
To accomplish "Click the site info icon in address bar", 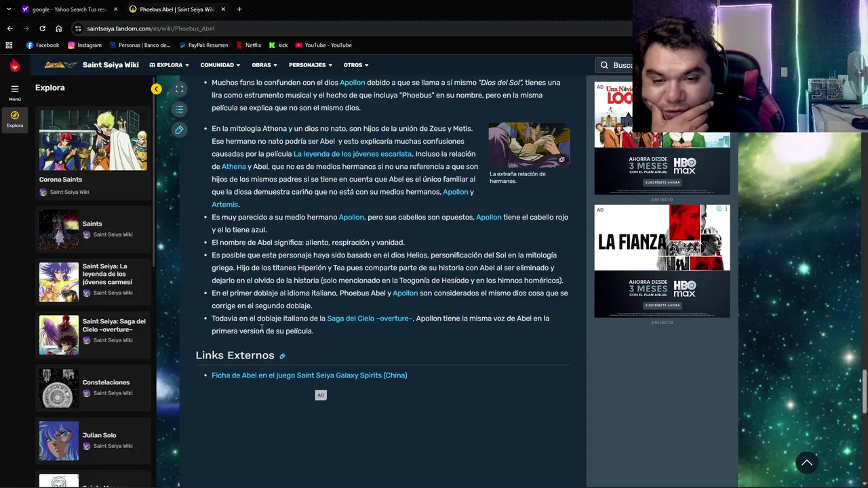I will [x=79, y=28].
